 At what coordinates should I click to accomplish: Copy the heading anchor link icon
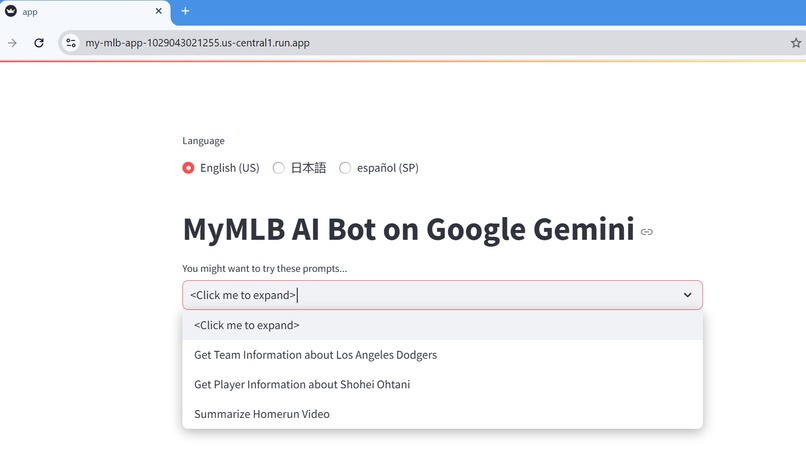point(647,232)
